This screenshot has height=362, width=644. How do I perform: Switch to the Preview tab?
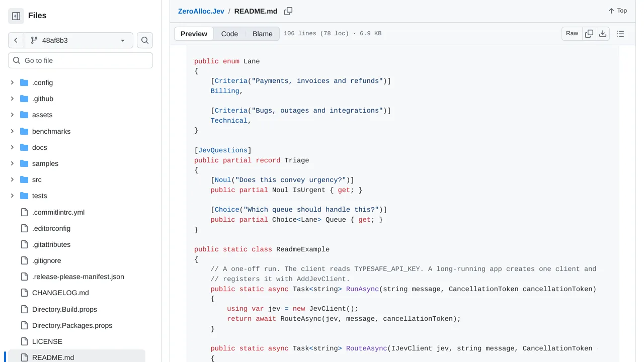194,34
